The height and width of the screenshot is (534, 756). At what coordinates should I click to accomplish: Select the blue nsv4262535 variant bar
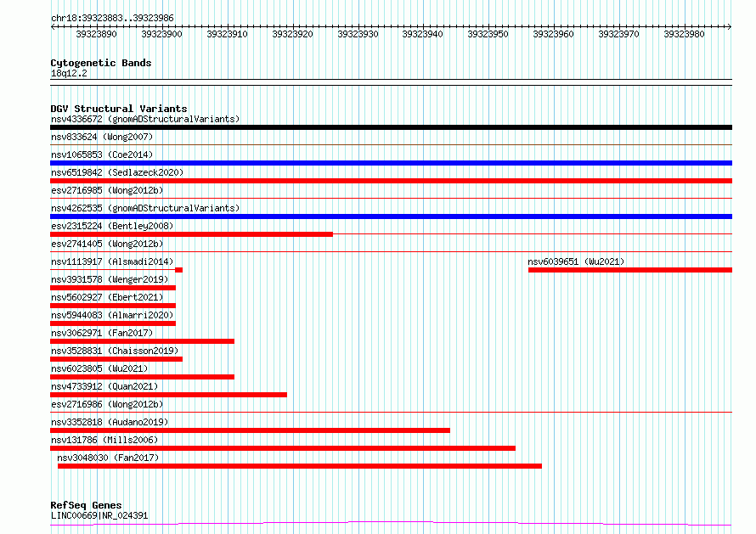tap(391, 216)
